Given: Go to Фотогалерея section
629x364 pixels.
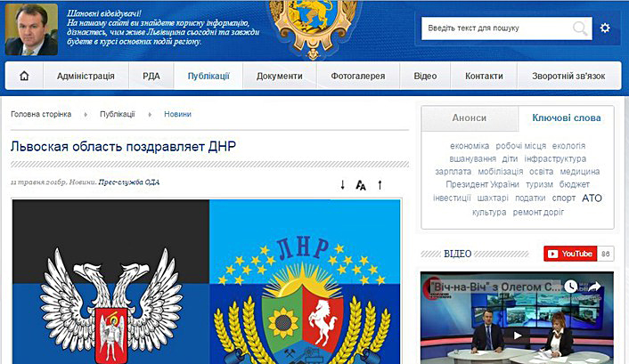Looking at the screenshot, I should (x=358, y=76).
